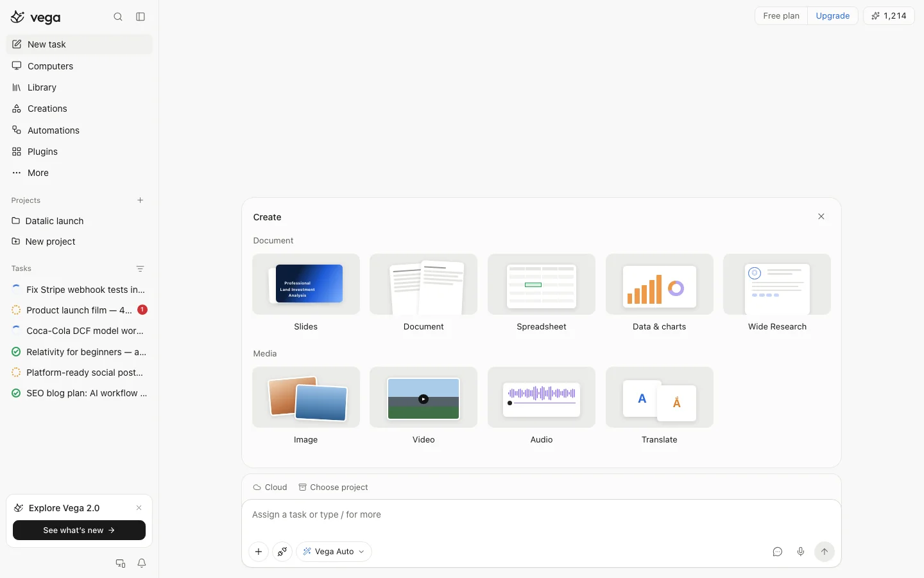Click See what's new button
This screenshot has width=924, height=578.
pyautogui.click(x=79, y=530)
